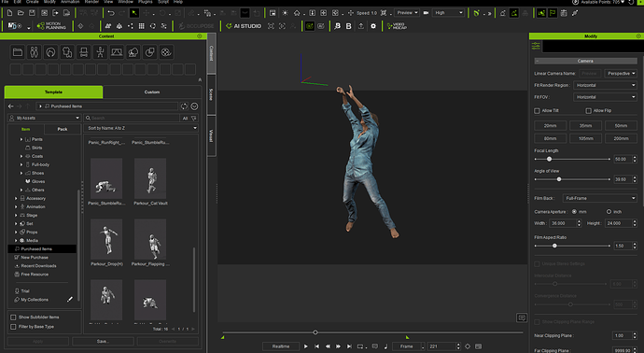This screenshot has height=353, width=644.
Task: Adjust the Focal Length slider handle
Action: pyautogui.click(x=549, y=159)
